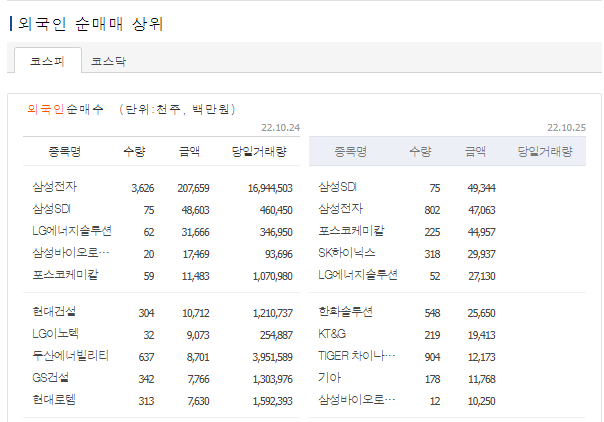Open 포스코케미칼 in the 22.10.25 list
604x422 pixels.
click(x=351, y=231)
